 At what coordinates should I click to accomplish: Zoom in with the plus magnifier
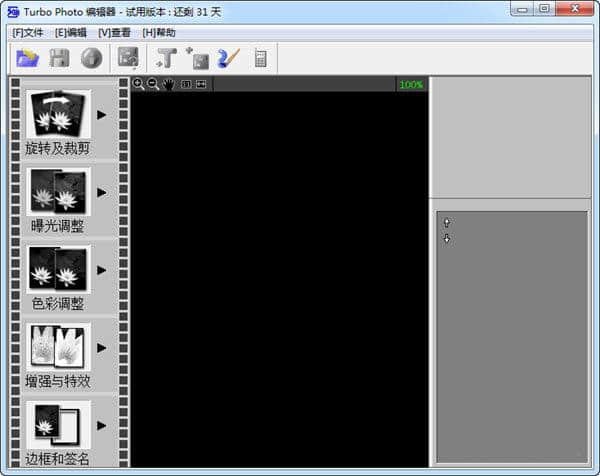(138, 84)
